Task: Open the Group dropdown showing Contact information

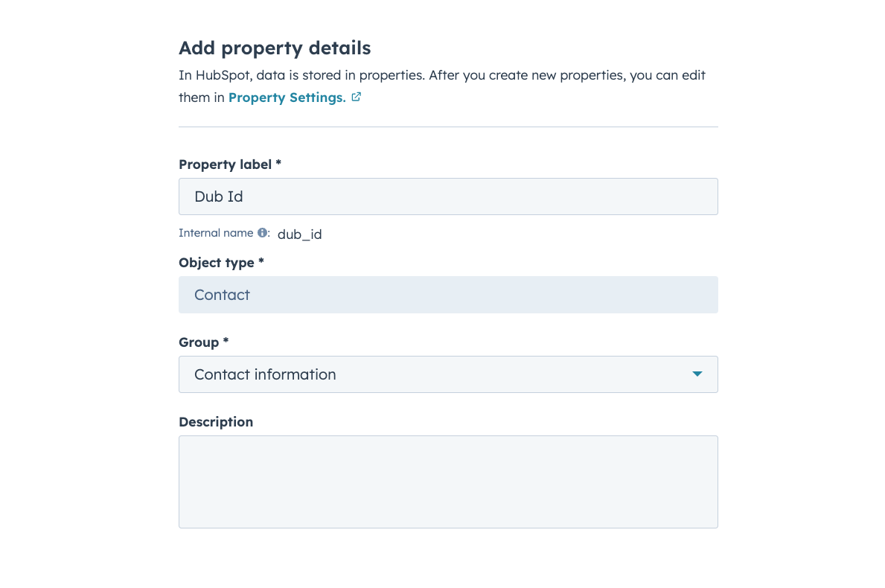Action: pos(448,374)
